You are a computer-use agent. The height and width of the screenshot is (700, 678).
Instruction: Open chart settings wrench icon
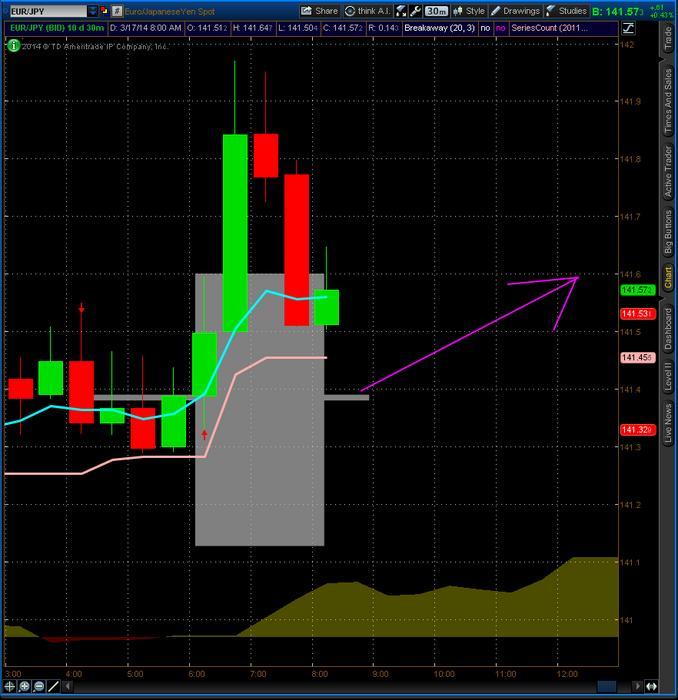pos(415,11)
